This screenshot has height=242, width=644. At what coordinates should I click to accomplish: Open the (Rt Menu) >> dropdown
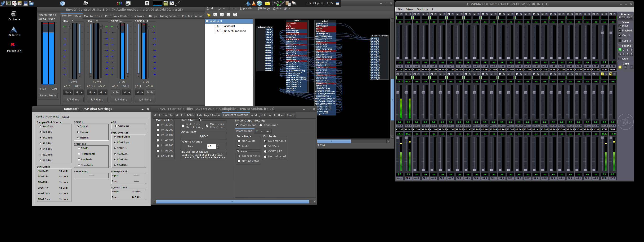pos(48,15)
